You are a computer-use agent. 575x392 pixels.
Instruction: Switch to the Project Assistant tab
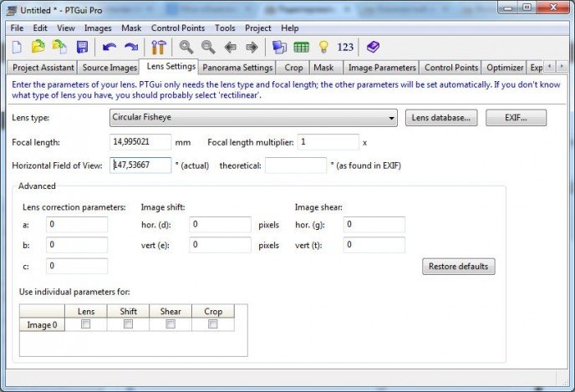click(x=43, y=68)
